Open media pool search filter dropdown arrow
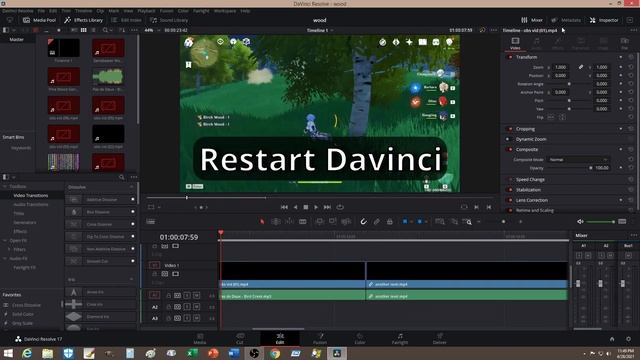This screenshot has width=640, height=360. (x=112, y=30)
